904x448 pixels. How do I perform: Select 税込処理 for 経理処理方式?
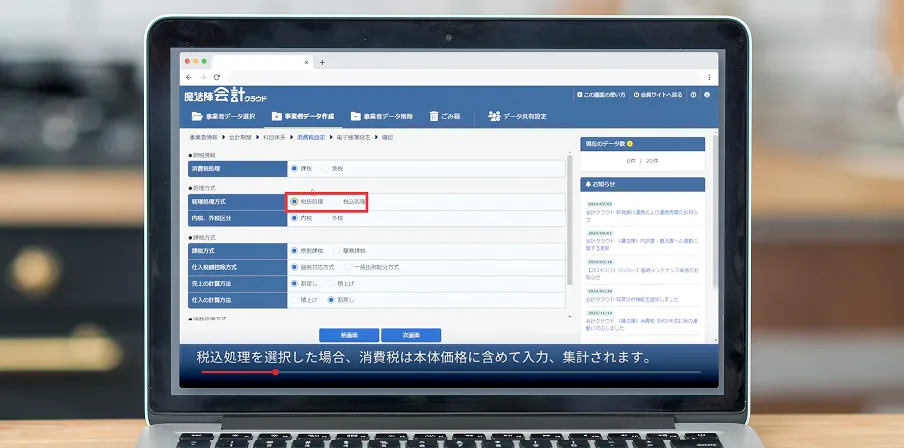point(337,202)
